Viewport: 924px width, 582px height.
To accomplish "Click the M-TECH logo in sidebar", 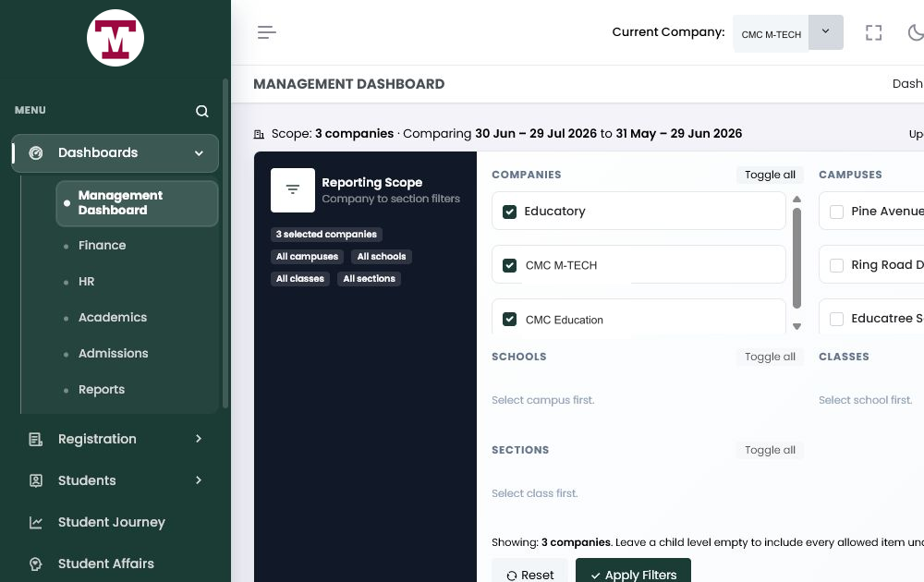I will 115,38.
